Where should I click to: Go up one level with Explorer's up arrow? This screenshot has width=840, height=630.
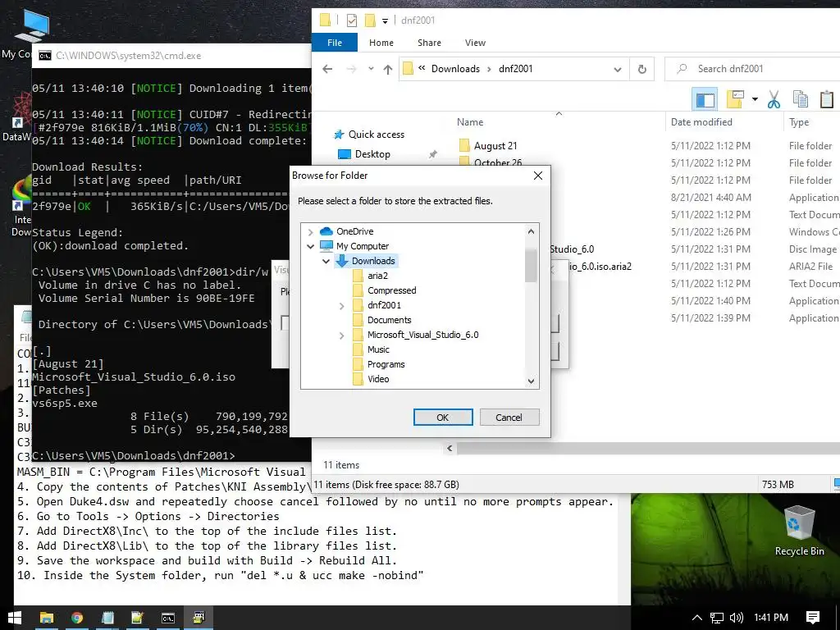click(x=388, y=69)
